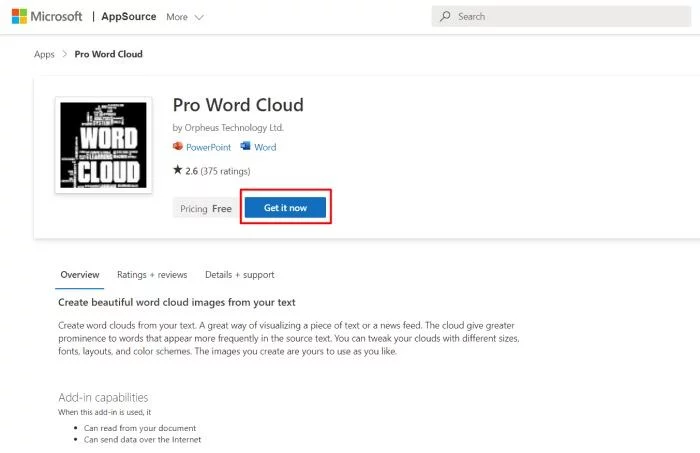Switch to the Overview tab
Viewport: 700px width, 453px height.
coord(80,274)
